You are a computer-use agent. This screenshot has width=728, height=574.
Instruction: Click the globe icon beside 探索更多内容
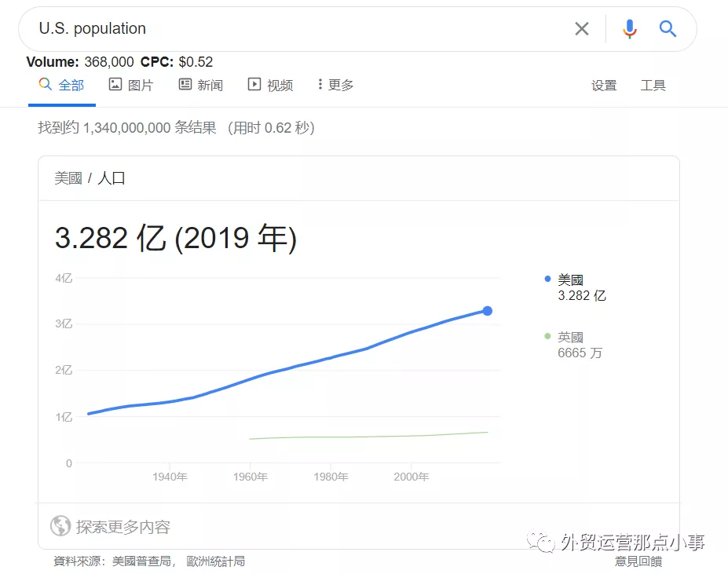(60, 526)
